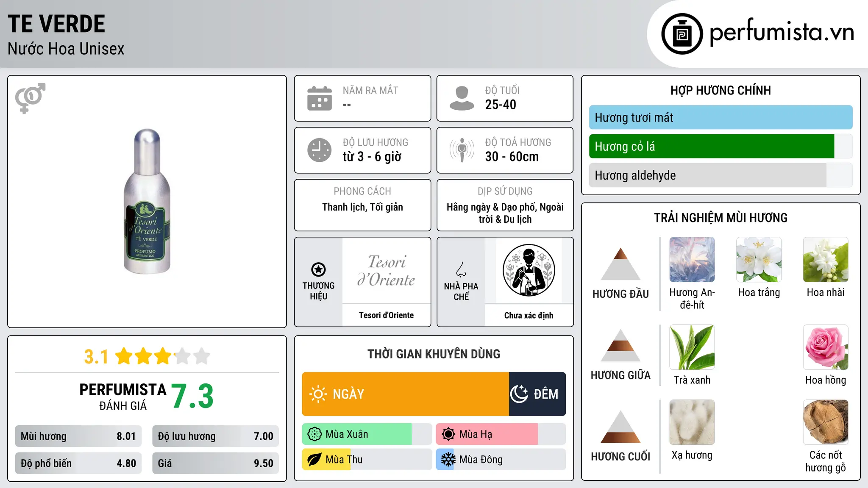Click the THỜI GIAN KHUYÊN DÙNG heading
Screen dimensions: 868x488
(x=434, y=354)
